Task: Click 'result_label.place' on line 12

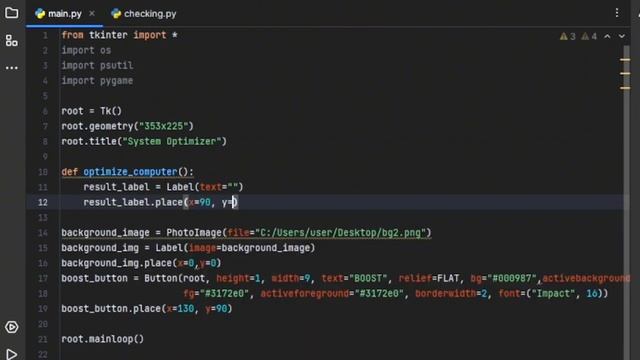Action: coord(133,202)
